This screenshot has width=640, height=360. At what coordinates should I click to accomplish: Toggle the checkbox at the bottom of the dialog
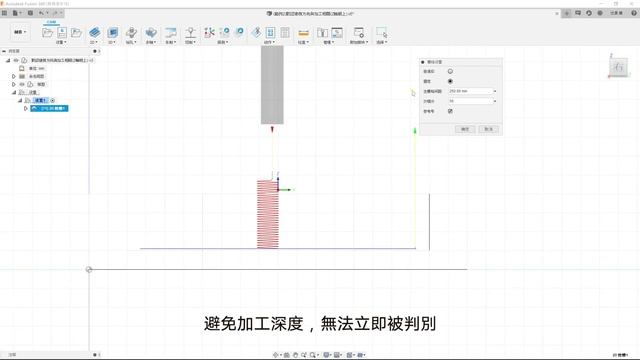click(x=450, y=111)
